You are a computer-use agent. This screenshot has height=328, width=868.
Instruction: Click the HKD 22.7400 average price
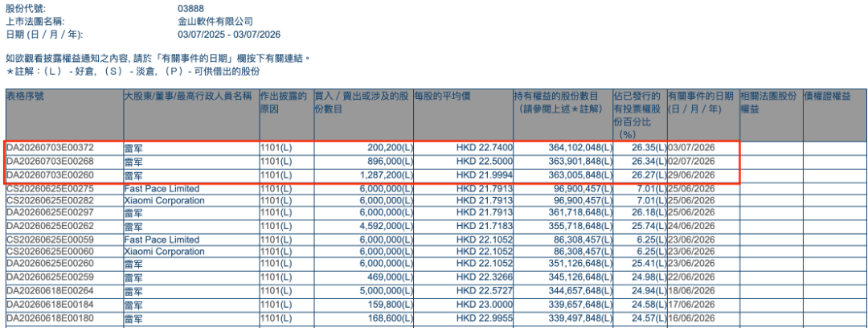[484, 149]
